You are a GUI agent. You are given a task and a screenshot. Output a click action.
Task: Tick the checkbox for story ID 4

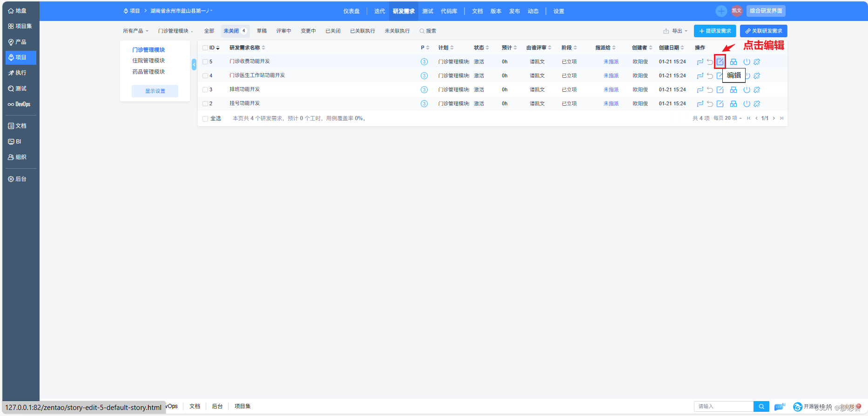tap(205, 75)
